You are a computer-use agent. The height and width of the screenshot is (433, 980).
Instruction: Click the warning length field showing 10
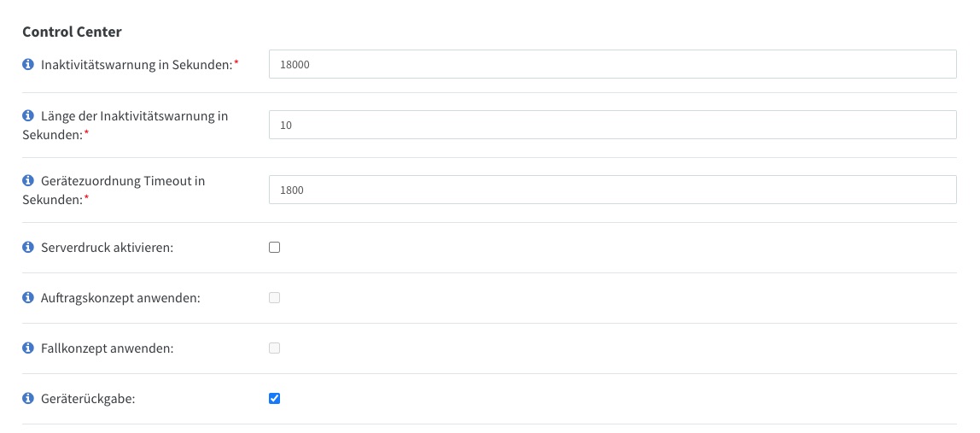613,126
